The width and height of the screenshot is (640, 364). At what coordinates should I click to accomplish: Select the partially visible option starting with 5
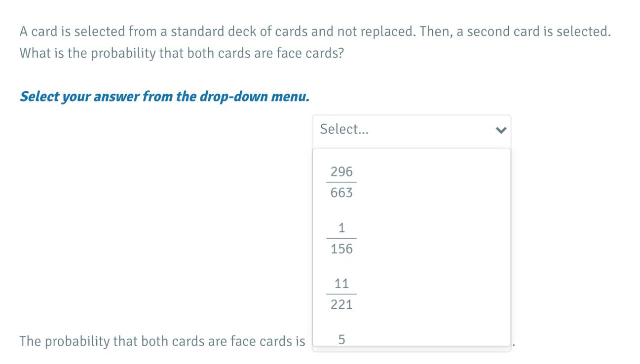click(341, 340)
